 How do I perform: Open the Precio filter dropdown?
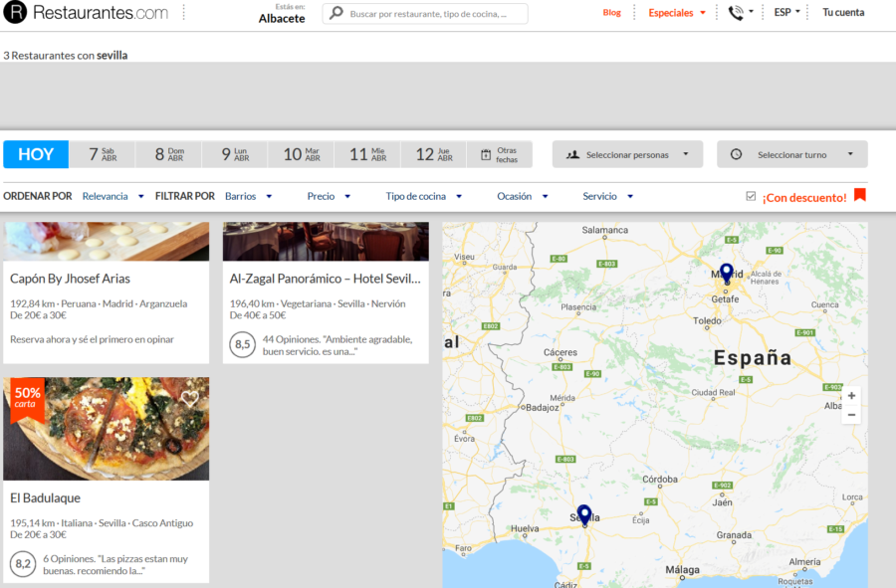[329, 196]
